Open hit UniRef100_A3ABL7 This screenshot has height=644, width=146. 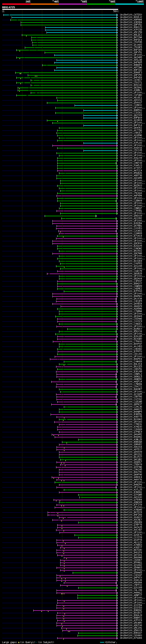tap(131, 90)
